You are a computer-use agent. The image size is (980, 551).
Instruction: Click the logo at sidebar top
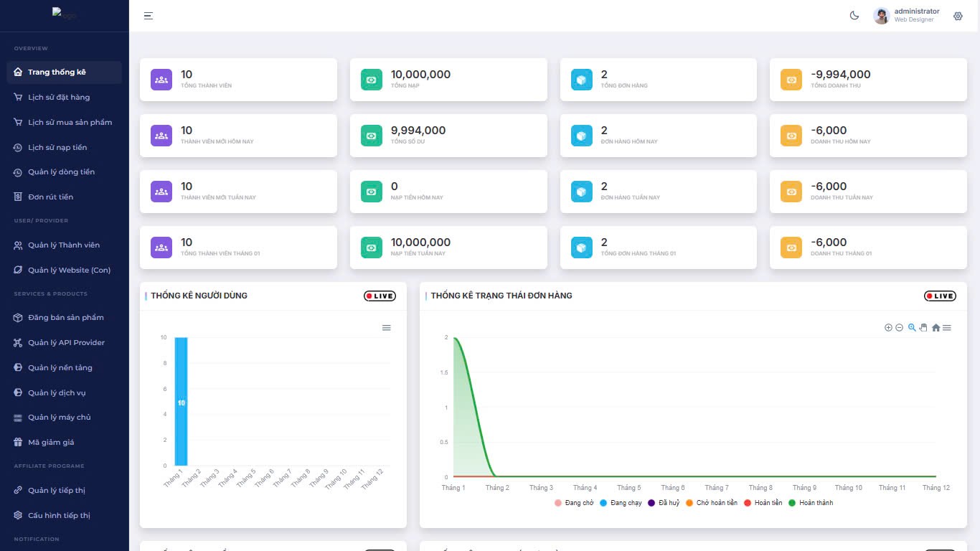click(65, 13)
